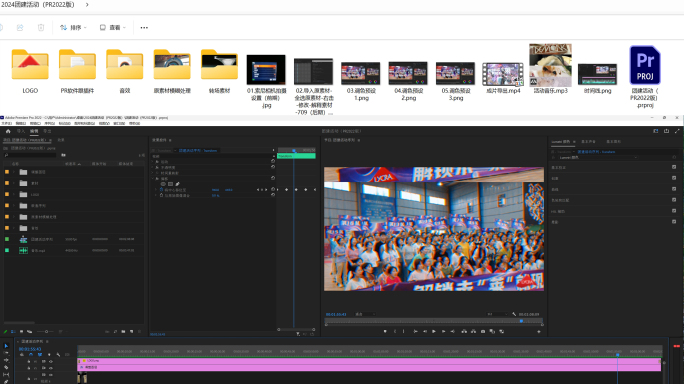
Task: Open Quick Export in Premiere header
Action: (x=666, y=131)
